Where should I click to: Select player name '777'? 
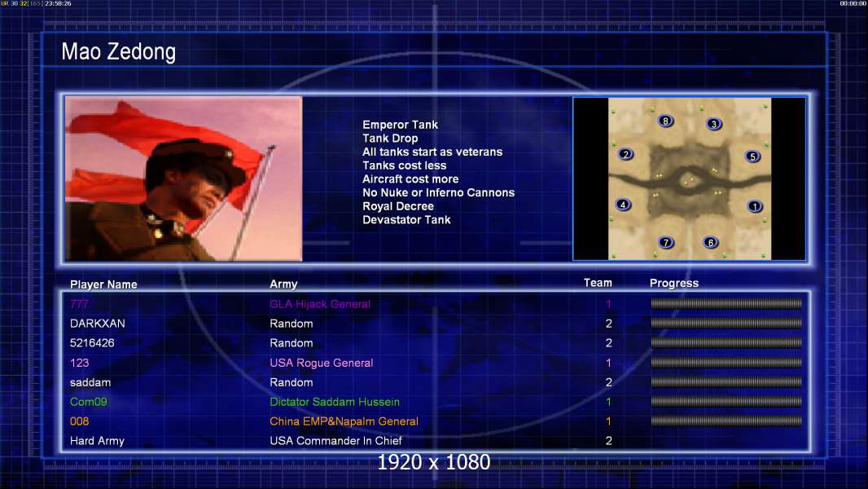coord(79,303)
